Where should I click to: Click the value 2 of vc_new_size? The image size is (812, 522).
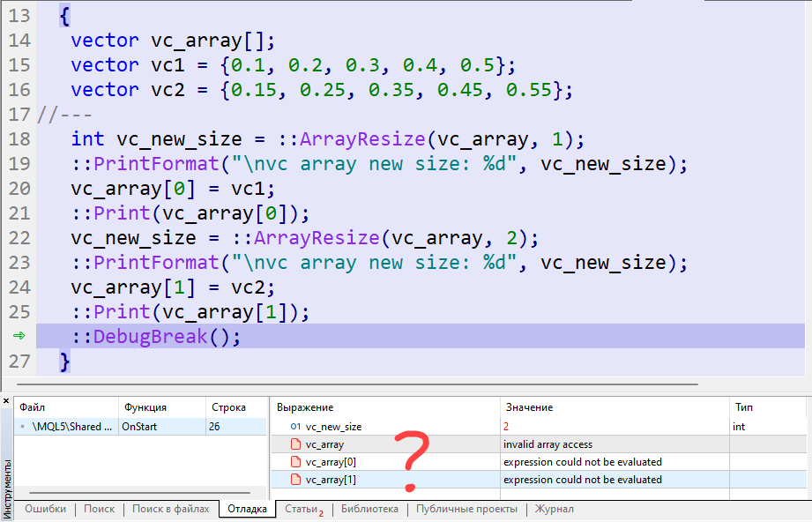click(506, 427)
